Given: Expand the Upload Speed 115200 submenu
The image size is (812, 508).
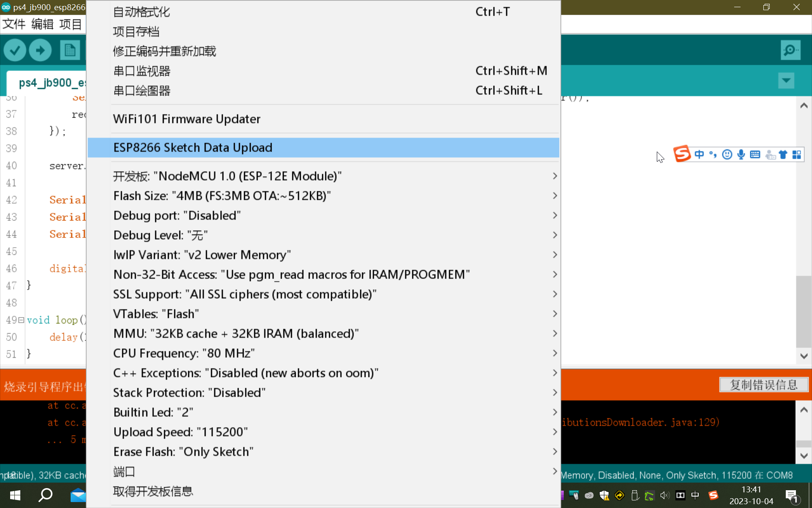Looking at the screenshot, I should pos(323,432).
